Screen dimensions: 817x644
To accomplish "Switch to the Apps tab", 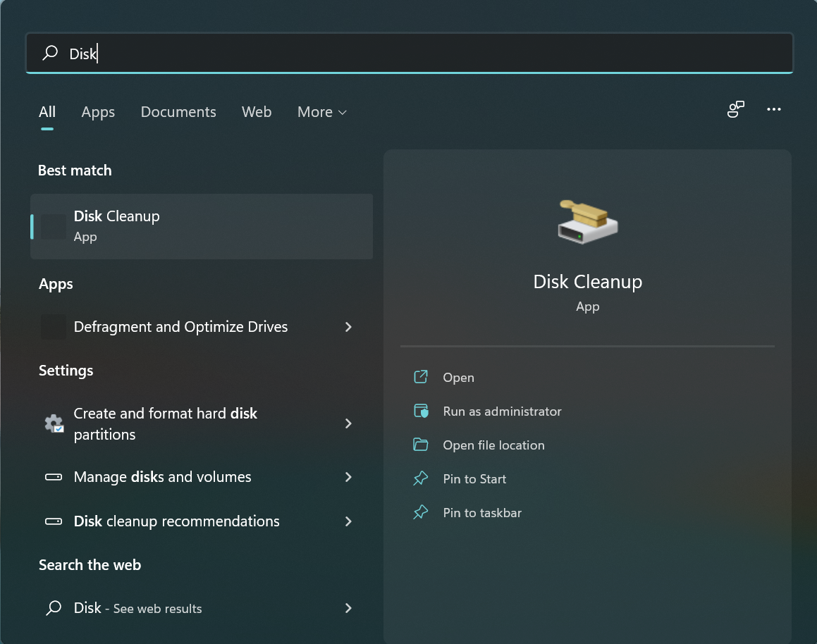I will [98, 112].
